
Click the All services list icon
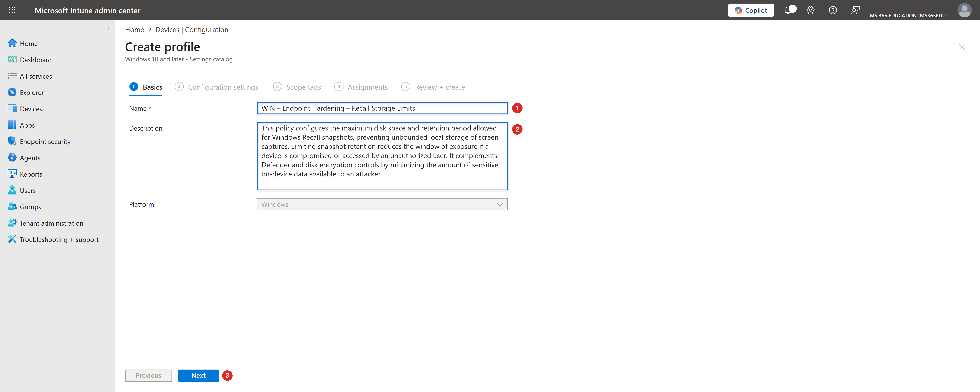click(x=12, y=76)
